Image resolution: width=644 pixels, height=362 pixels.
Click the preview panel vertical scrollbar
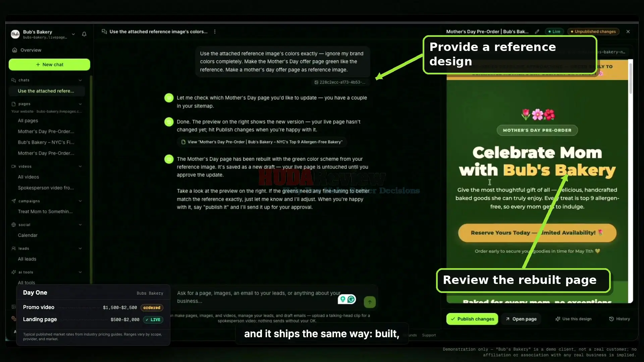pos(631,79)
